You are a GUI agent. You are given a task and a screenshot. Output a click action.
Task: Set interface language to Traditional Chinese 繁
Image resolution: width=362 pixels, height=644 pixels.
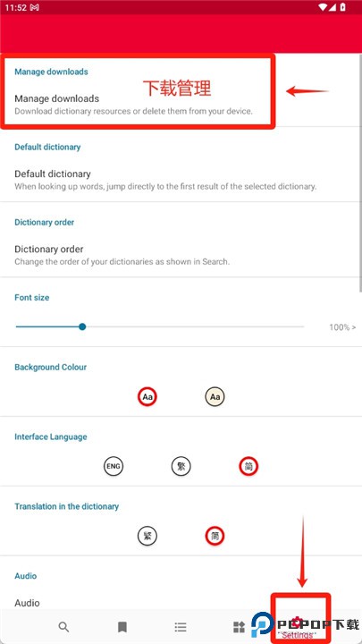tap(181, 466)
